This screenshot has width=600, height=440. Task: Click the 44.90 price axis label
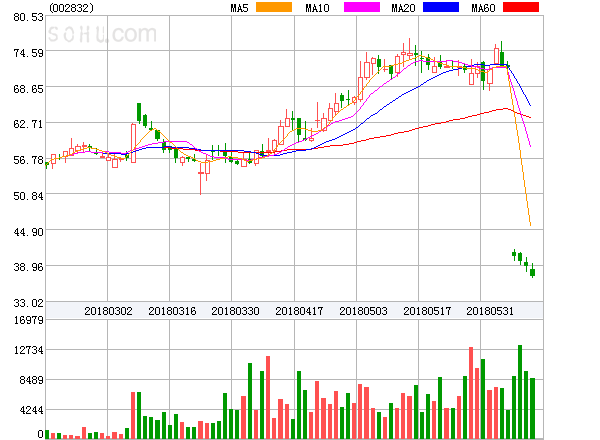click(x=28, y=232)
